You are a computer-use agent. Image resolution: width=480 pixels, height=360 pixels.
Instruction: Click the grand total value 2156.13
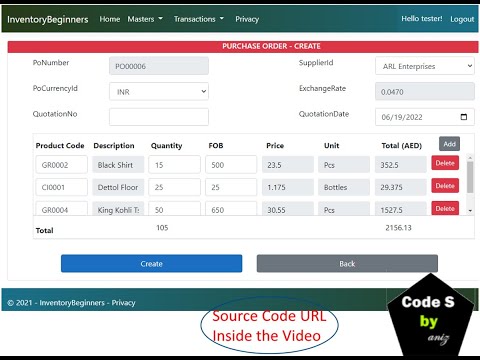pos(398,228)
